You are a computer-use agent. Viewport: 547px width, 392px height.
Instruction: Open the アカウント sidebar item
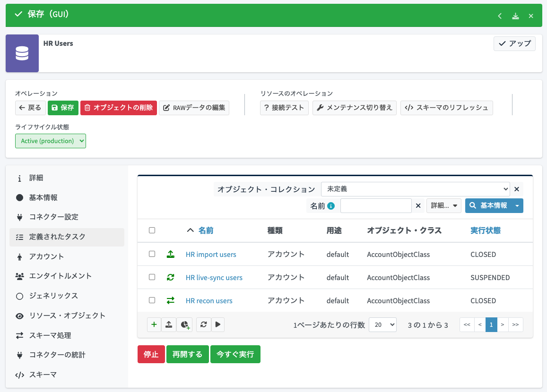(67, 257)
